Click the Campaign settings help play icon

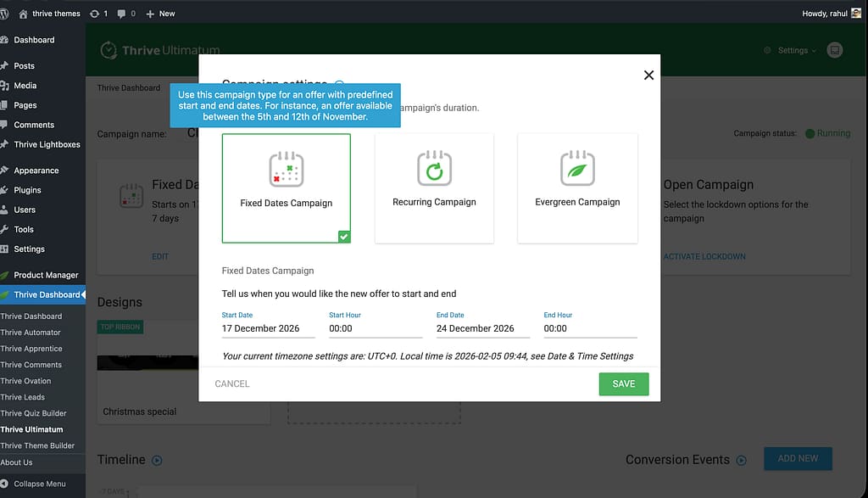pyautogui.click(x=339, y=83)
